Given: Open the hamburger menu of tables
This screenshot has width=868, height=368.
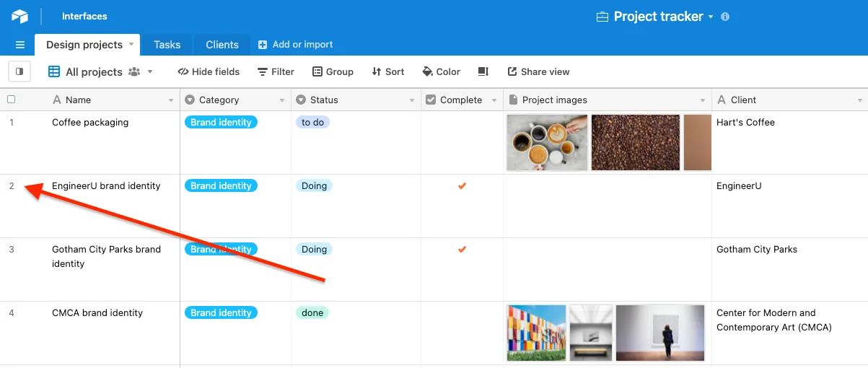Looking at the screenshot, I should [20, 45].
